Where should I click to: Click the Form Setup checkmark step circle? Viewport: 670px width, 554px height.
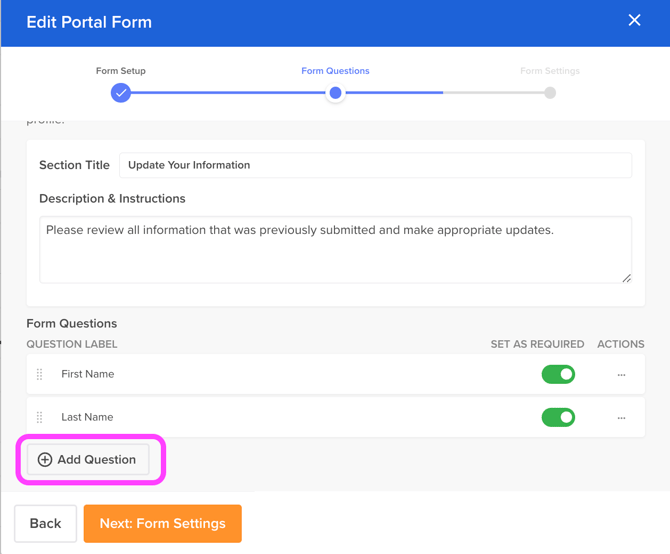[x=121, y=93]
